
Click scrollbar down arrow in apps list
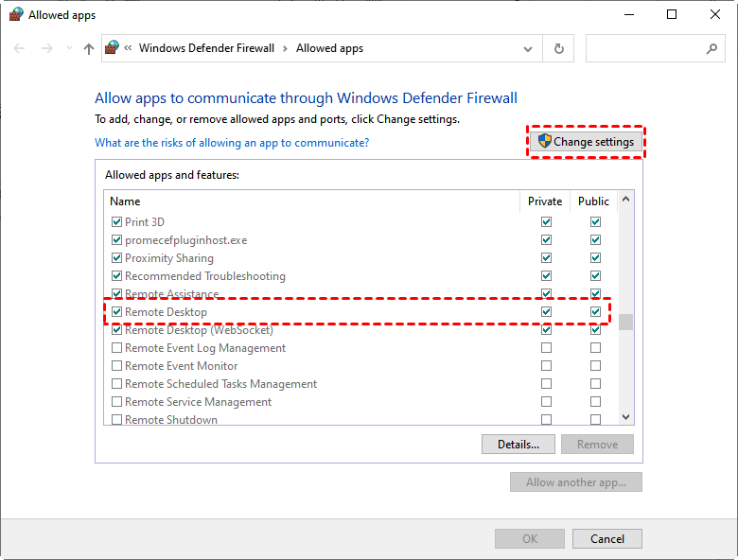(x=624, y=416)
